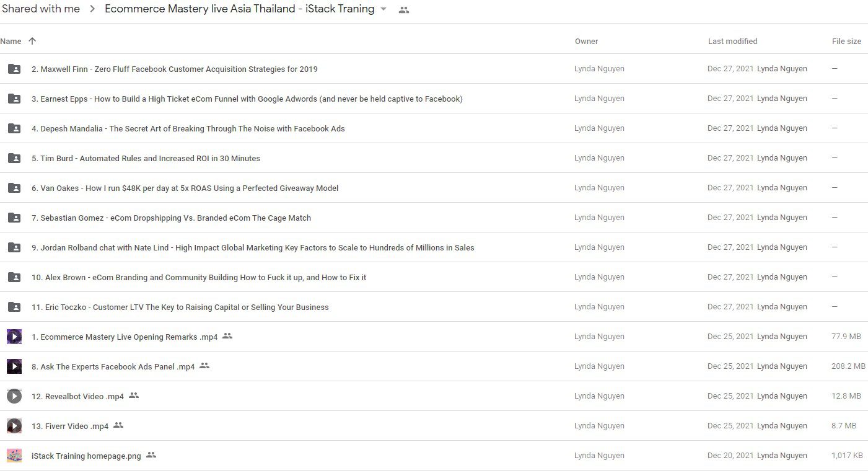Click Dec 27, 2021 date in Tim Burd row
The height and width of the screenshot is (473, 868).
(x=730, y=158)
